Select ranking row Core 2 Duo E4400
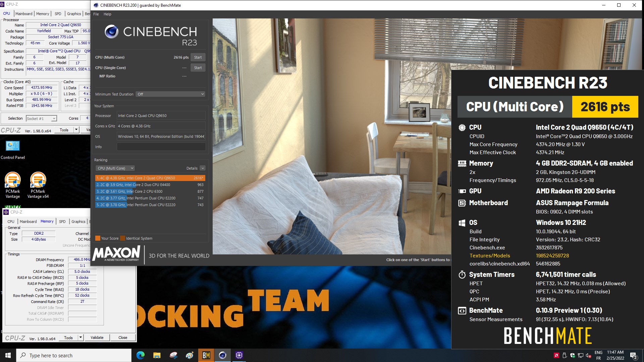Viewport: 644px width, 362px height. coord(150,185)
